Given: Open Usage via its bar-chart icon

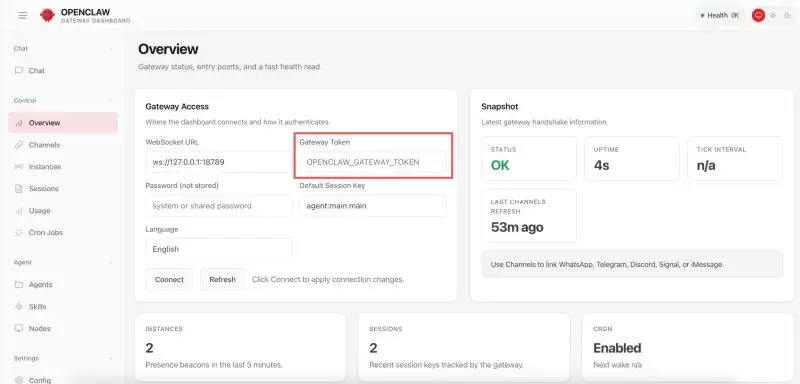Looking at the screenshot, I should click(19, 211).
